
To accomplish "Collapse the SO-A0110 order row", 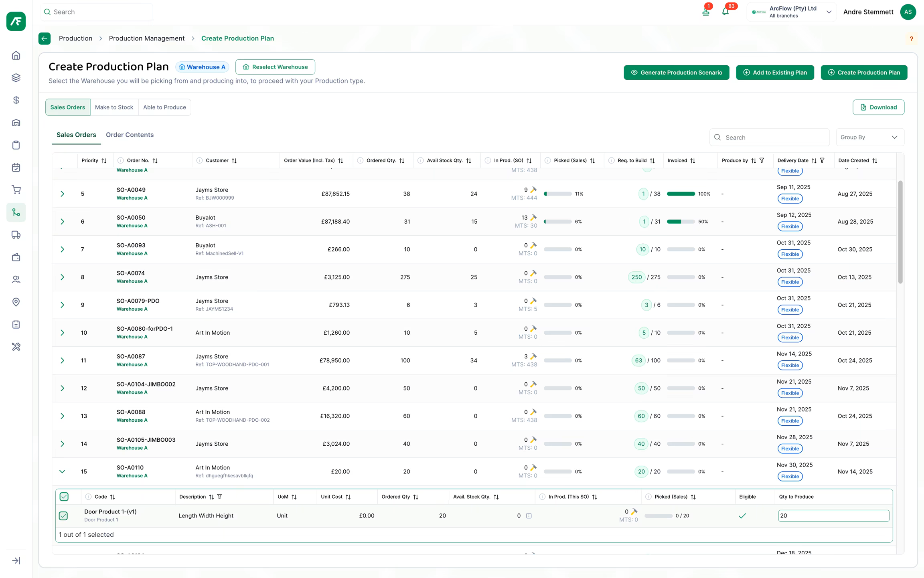I will coord(62,472).
